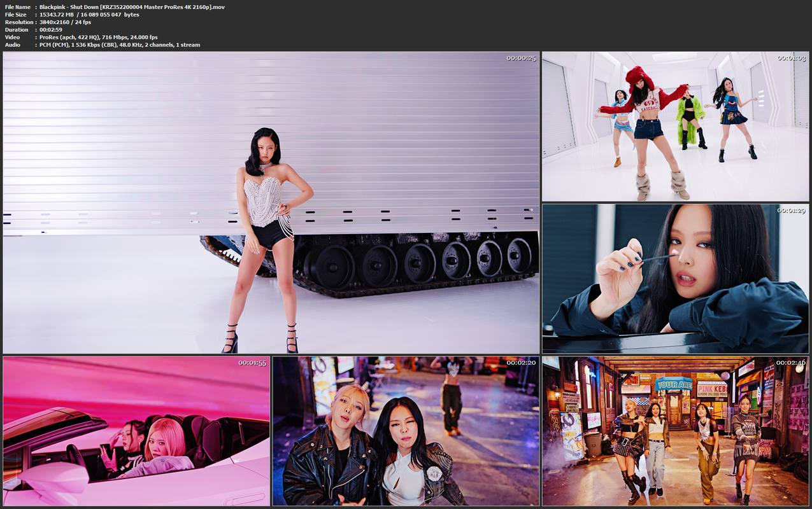Screen dimensions: 812x509
Task: Click the Audio label
Action: click(13, 45)
